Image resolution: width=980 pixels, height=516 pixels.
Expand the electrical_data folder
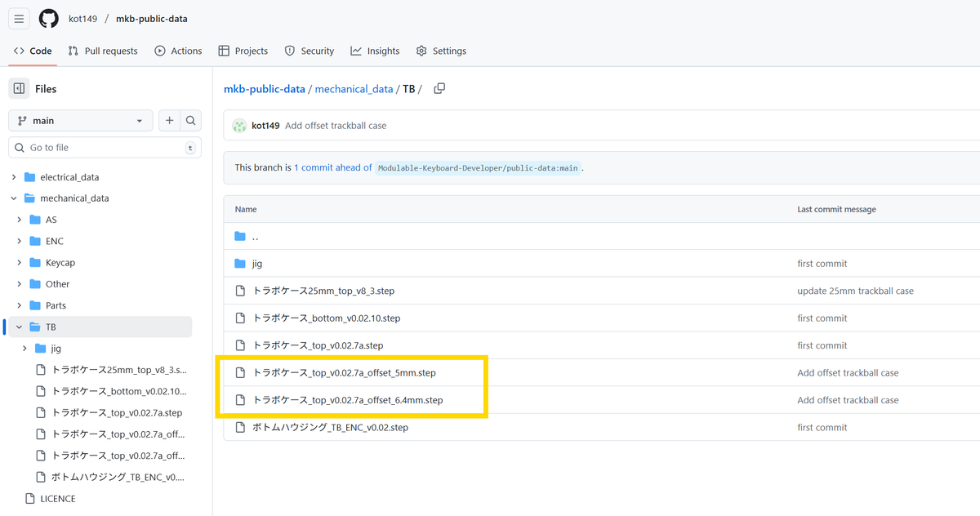click(x=14, y=177)
